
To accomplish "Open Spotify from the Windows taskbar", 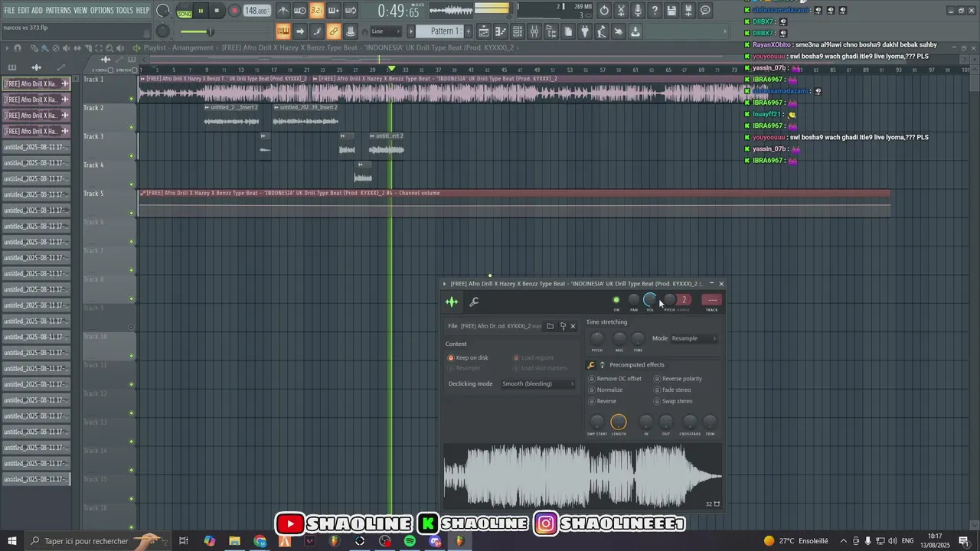I will 410,541.
